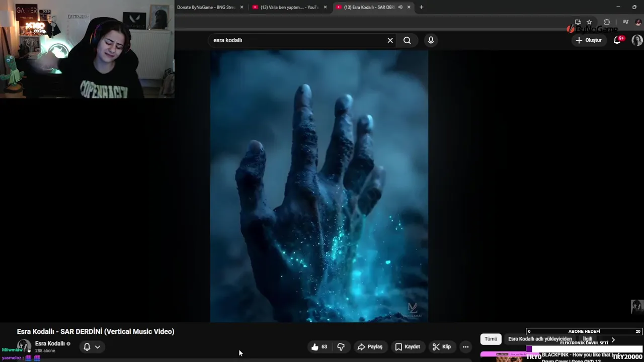This screenshot has width=644, height=362.
Task: Dislike the video with thumbs down
Action: 341,346
